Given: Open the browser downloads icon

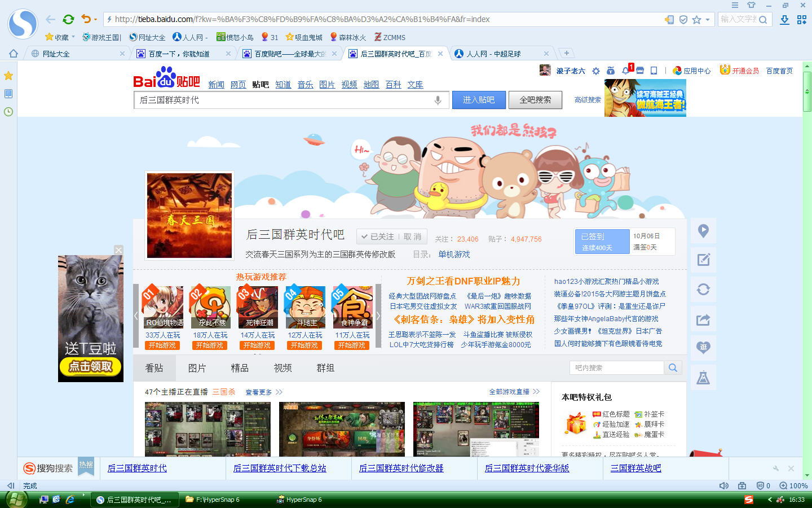Looking at the screenshot, I should pyautogui.click(x=784, y=20).
